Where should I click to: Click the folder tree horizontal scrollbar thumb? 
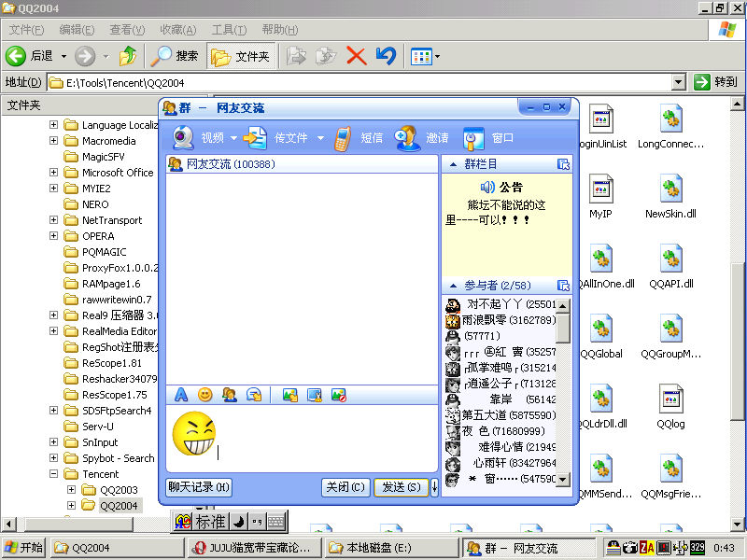[78, 525]
